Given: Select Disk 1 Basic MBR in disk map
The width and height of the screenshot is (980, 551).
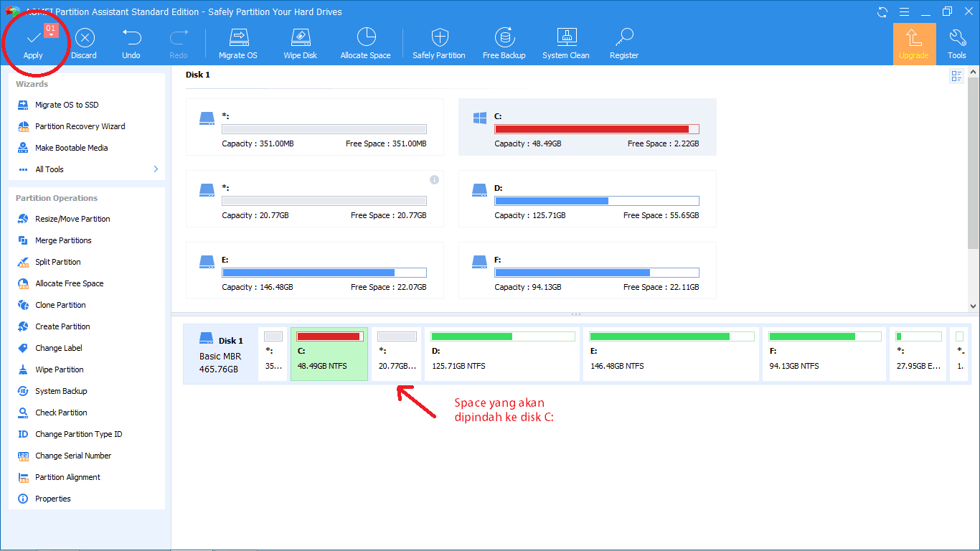Looking at the screenshot, I should 221,354.
